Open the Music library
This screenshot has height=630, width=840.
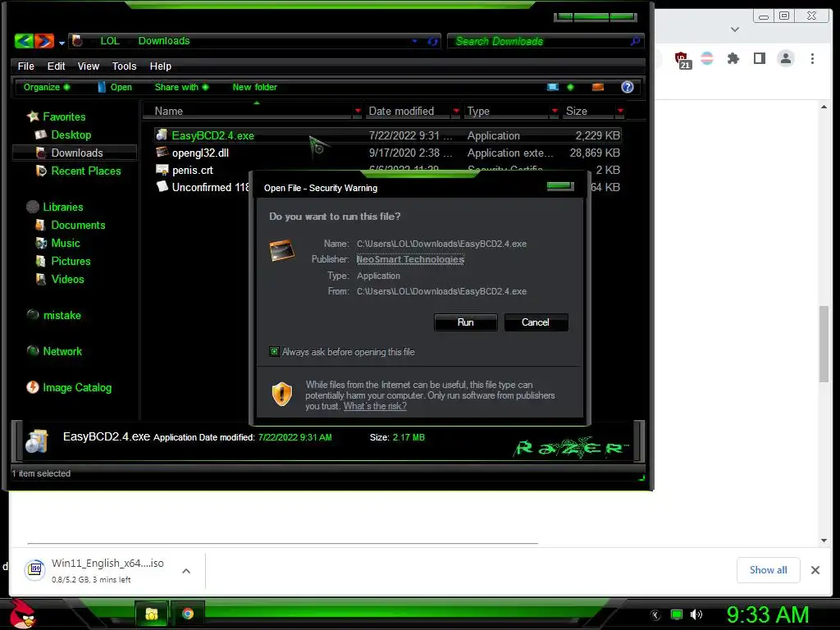click(58, 243)
